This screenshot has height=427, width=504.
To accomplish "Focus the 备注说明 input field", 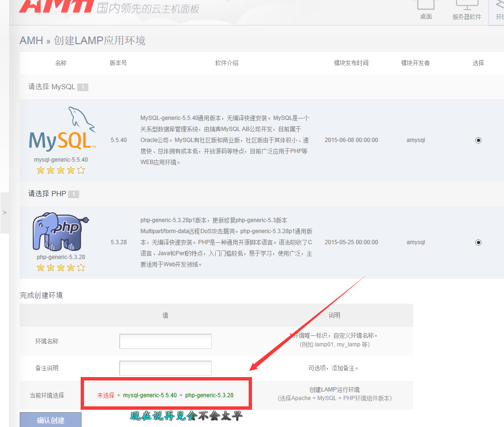I will pos(165,368).
